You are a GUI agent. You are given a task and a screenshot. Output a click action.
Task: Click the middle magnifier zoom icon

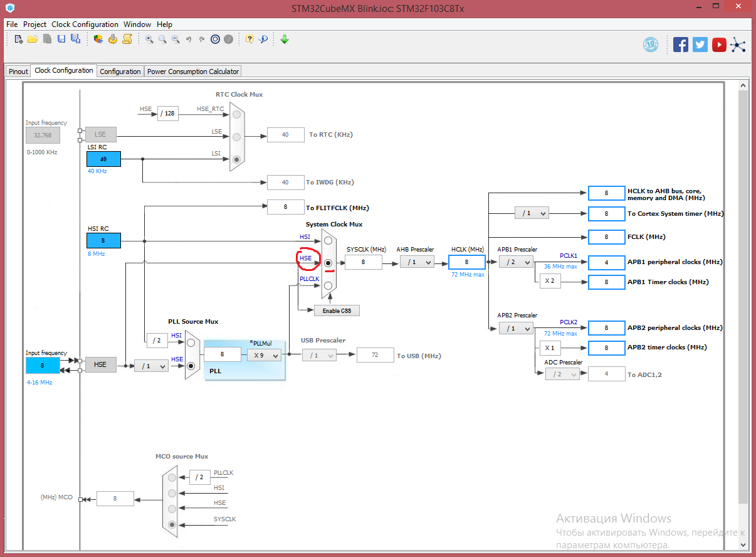point(162,39)
